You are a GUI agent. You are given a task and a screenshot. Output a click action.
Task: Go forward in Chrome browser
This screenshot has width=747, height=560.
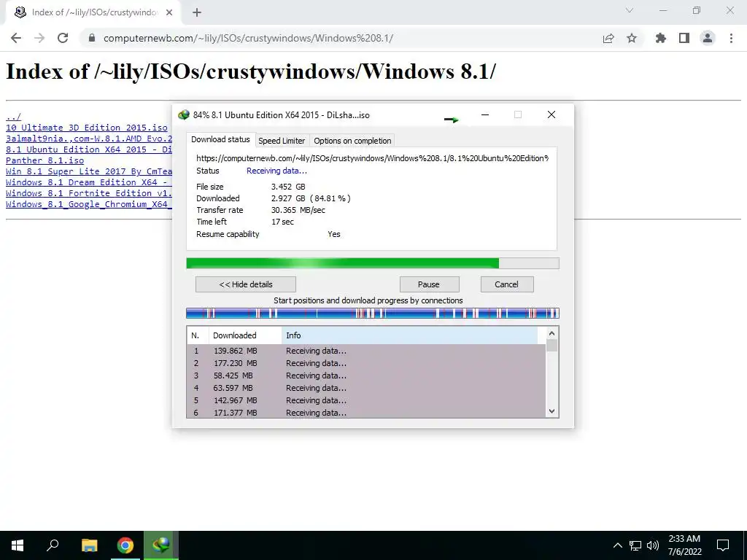click(x=39, y=38)
